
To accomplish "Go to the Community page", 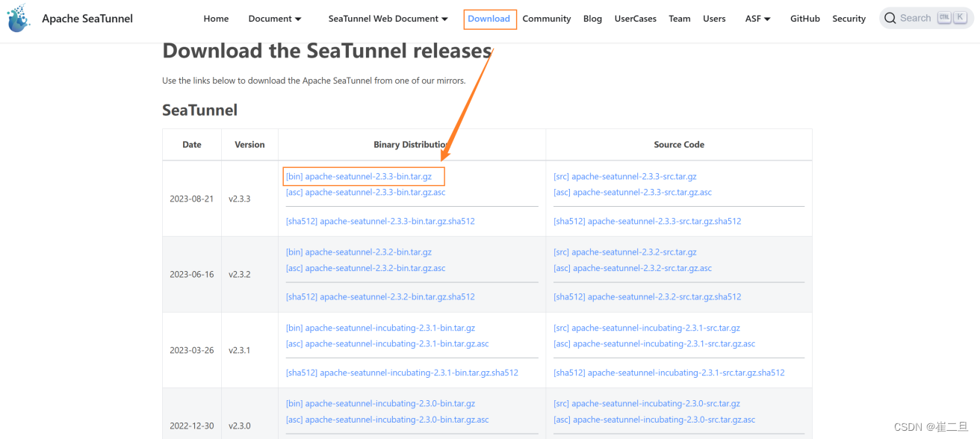I will (x=546, y=19).
